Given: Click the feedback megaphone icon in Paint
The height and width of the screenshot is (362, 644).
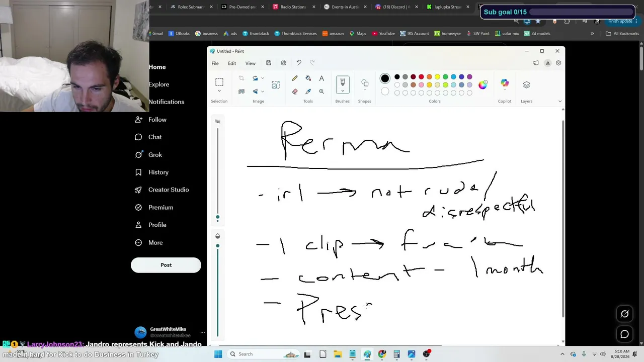Looking at the screenshot, I should tap(536, 63).
